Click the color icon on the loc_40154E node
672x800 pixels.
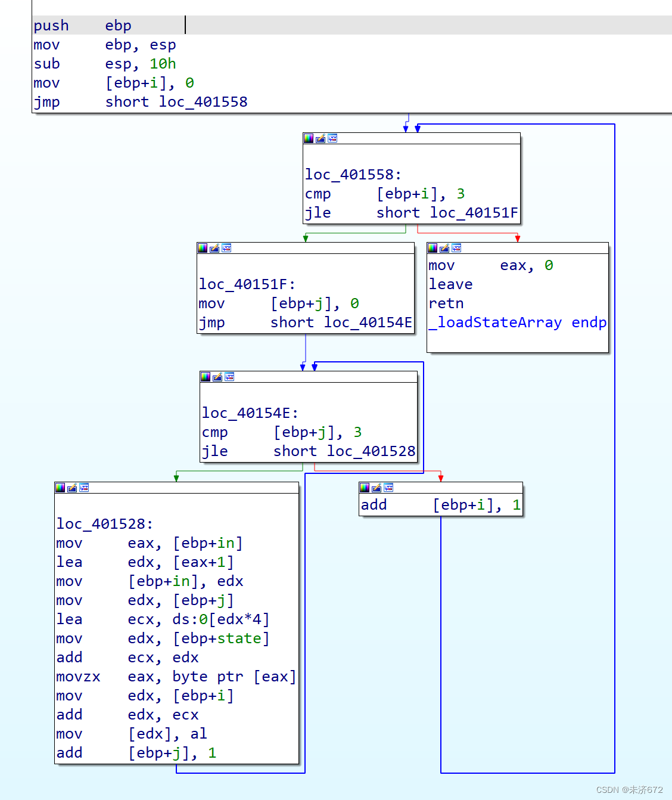(x=206, y=377)
